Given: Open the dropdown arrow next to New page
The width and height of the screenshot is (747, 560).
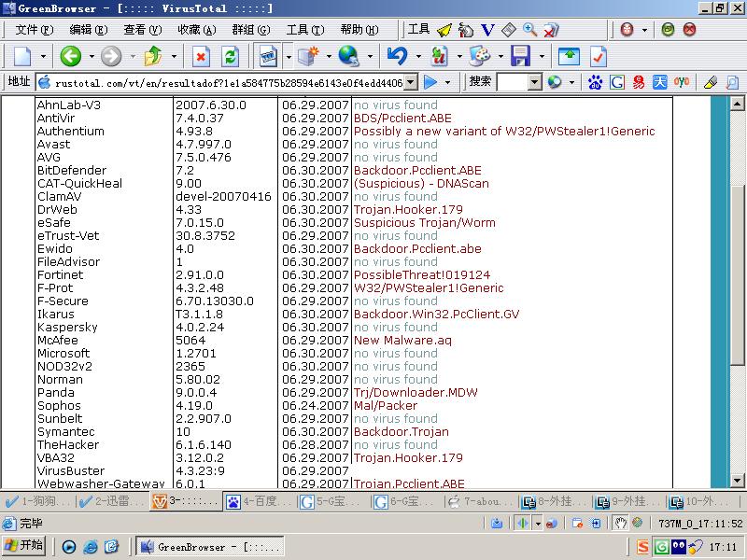Looking at the screenshot, I should point(43,57).
